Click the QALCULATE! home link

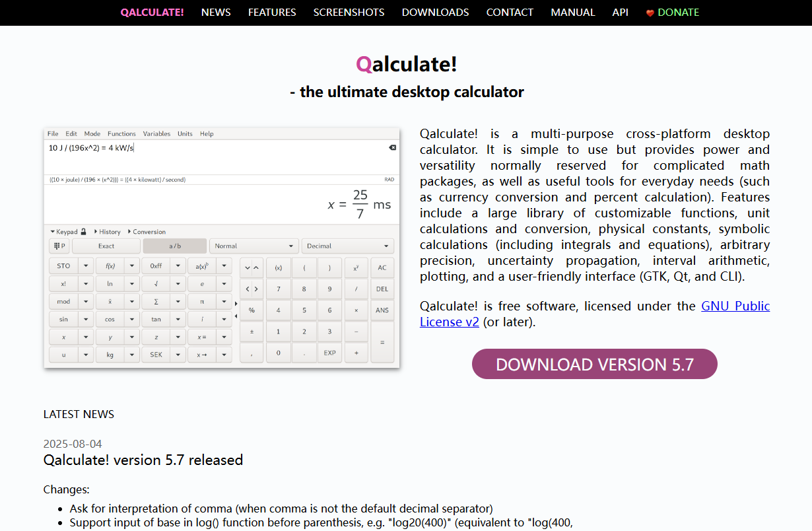coord(152,13)
